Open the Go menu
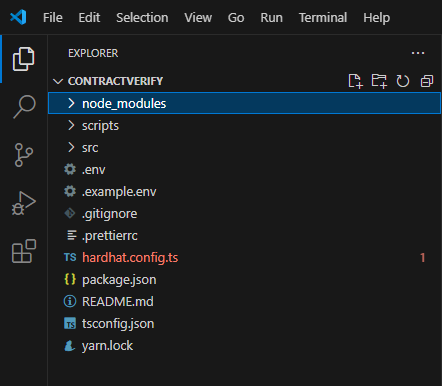 (x=236, y=17)
